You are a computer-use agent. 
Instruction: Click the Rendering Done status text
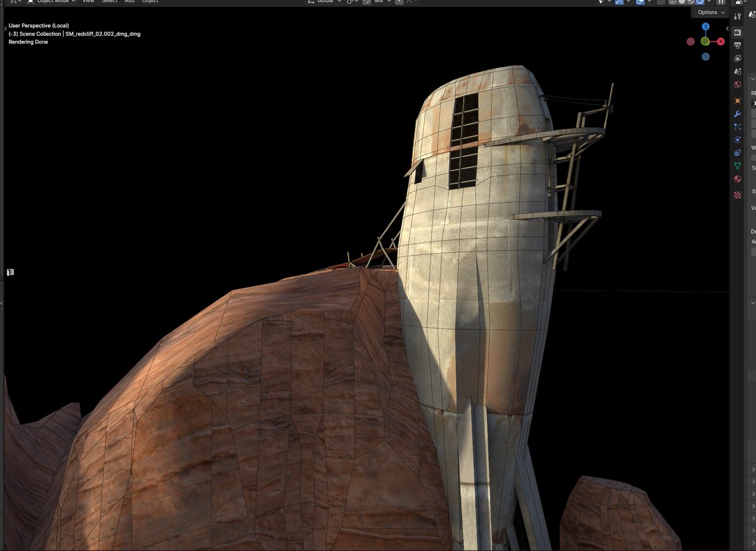[x=28, y=42]
